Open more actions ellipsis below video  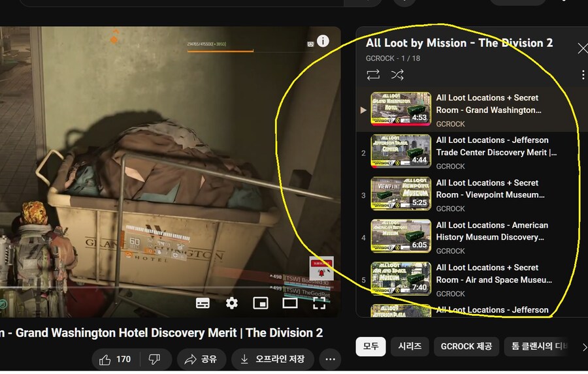(x=330, y=359)
